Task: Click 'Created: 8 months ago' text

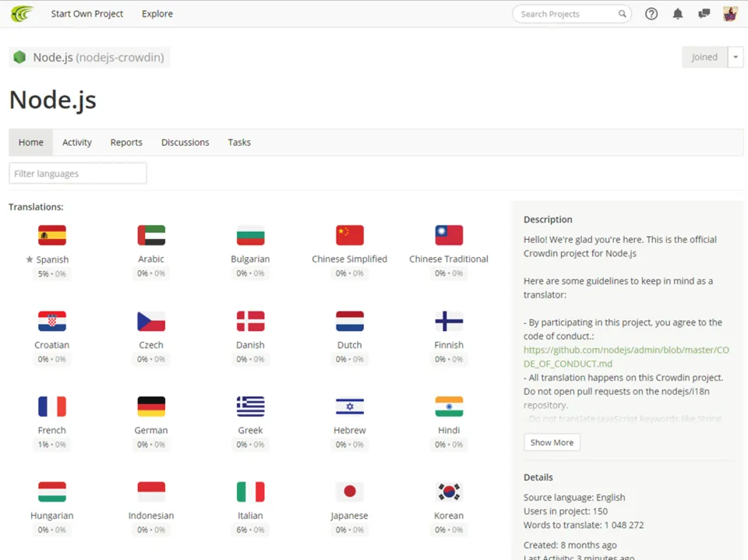Action: point(570,544)
